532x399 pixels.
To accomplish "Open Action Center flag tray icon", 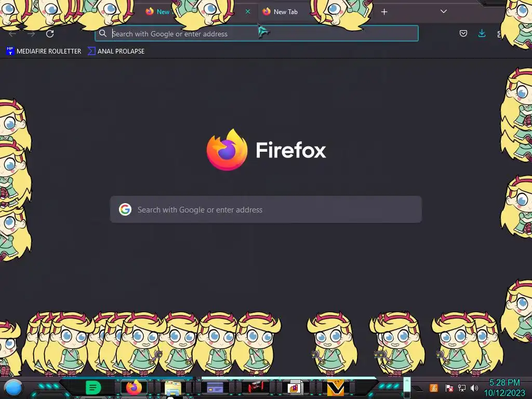I will (449, 388).
